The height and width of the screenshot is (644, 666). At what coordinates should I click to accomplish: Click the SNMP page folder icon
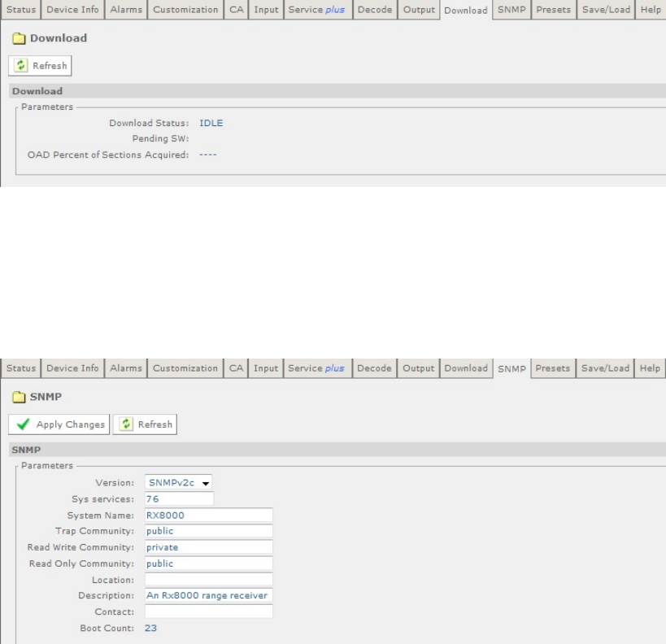[x=19, y=397]
